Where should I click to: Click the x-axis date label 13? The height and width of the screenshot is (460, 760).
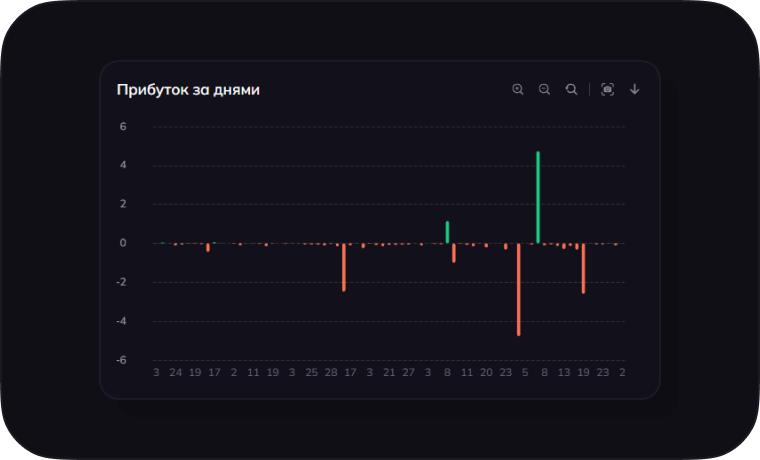(564, 372)
